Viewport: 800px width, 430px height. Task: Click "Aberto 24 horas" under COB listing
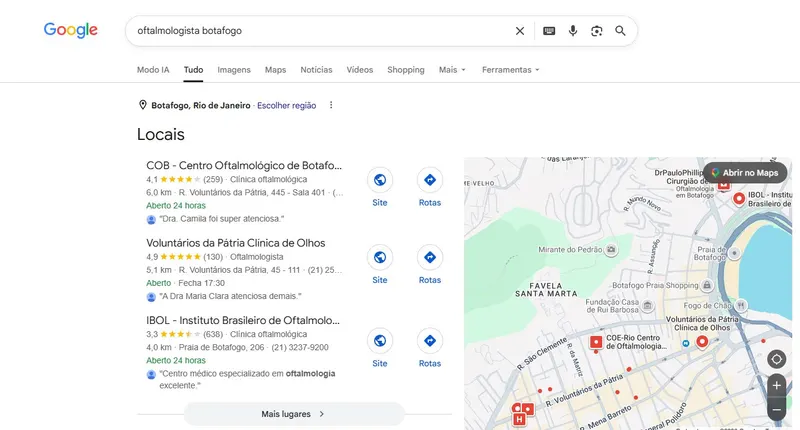coord(176,206)
